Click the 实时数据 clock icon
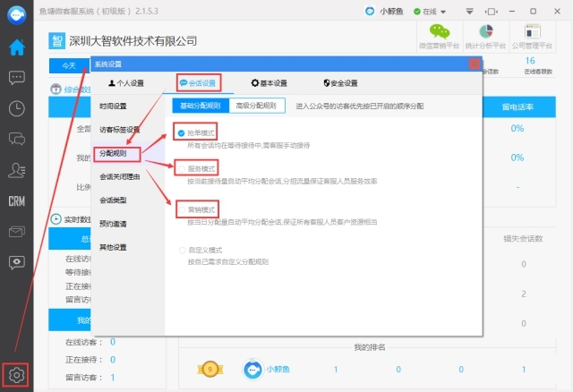 click(x=56, y=219)
